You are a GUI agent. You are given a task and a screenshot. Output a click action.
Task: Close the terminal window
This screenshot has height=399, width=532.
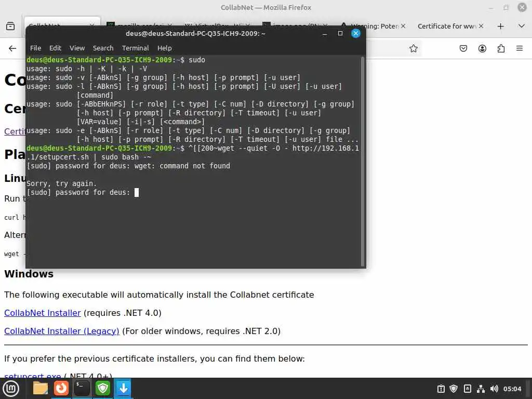pos(355,33)
